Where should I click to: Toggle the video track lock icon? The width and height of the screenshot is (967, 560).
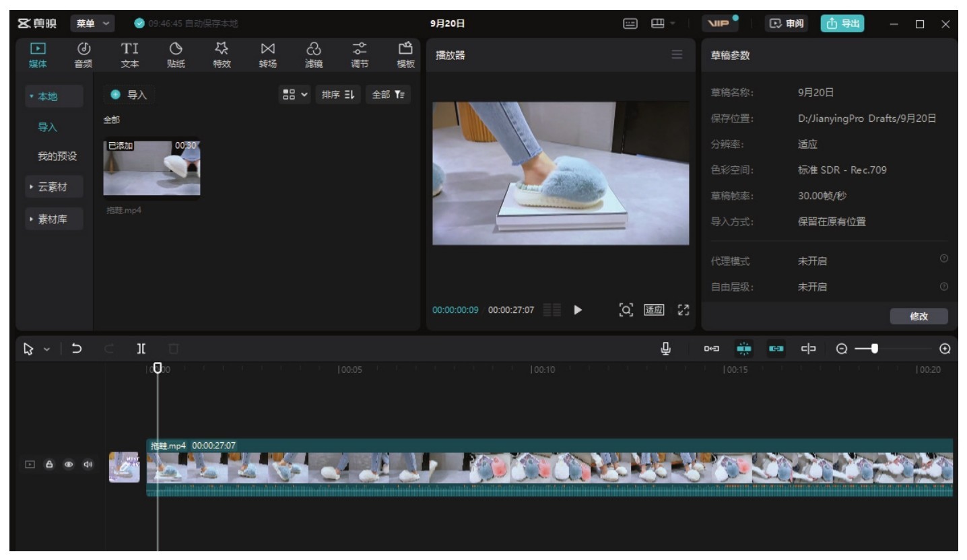[48, 464]
